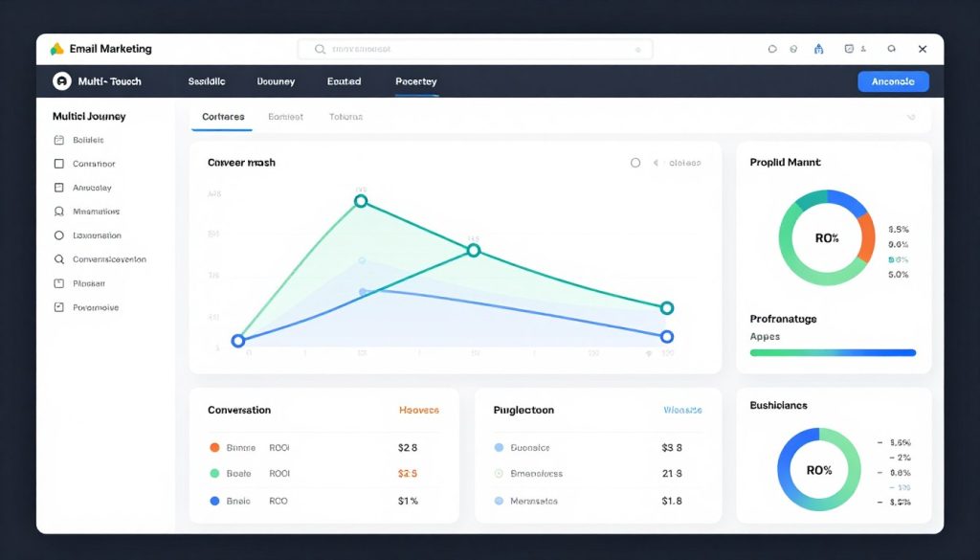This screenshot has width=980, height=560.
Task: Open the search bar dropdown arrow
Action: coord(637,49)
